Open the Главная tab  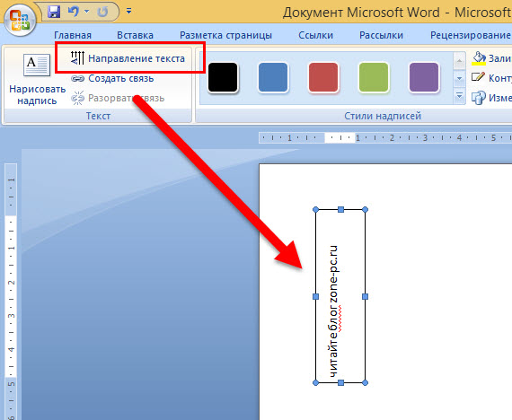pos(73,35)
